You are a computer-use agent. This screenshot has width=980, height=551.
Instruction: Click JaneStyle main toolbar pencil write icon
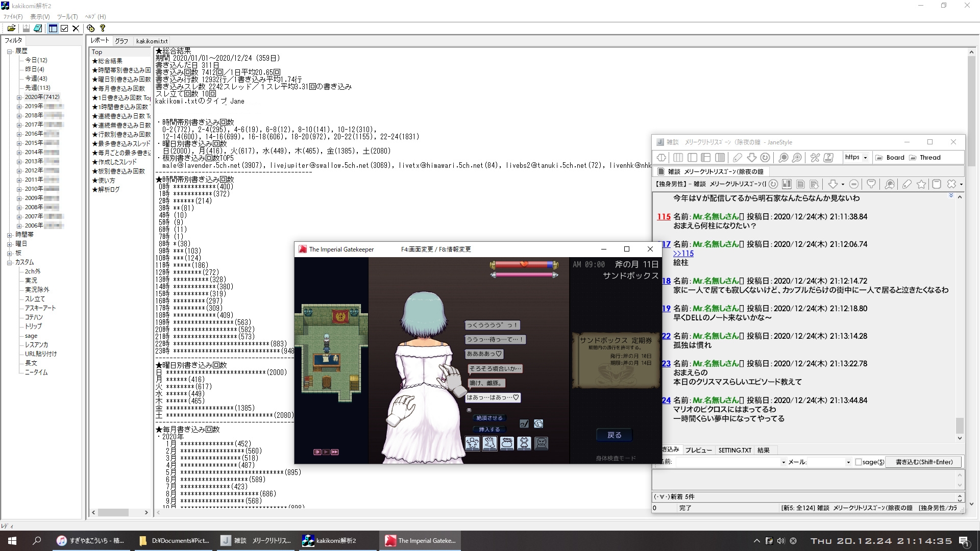738,158
